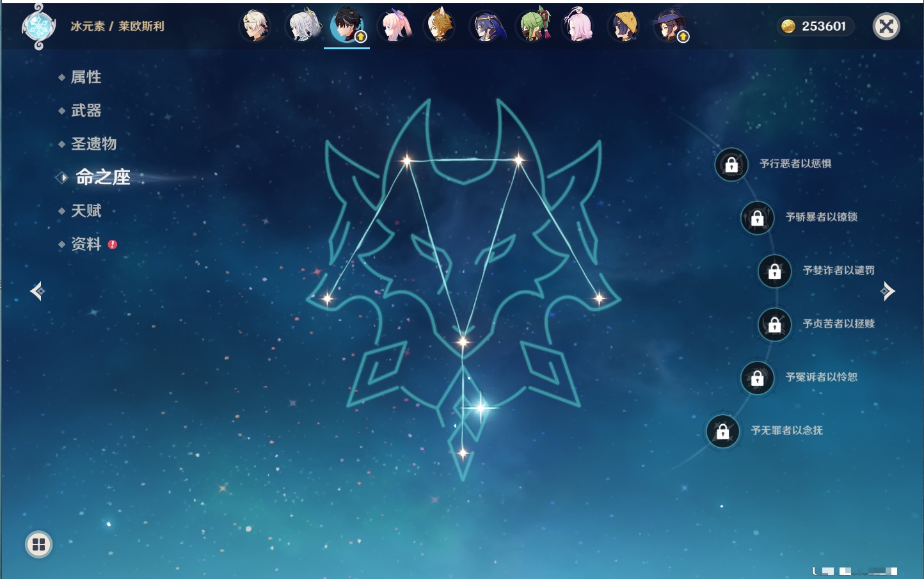Image resolution: width=924 pixels, height=579 pixels.
Task: Go to next character with right arrow
Action: [x=888, y=292]
